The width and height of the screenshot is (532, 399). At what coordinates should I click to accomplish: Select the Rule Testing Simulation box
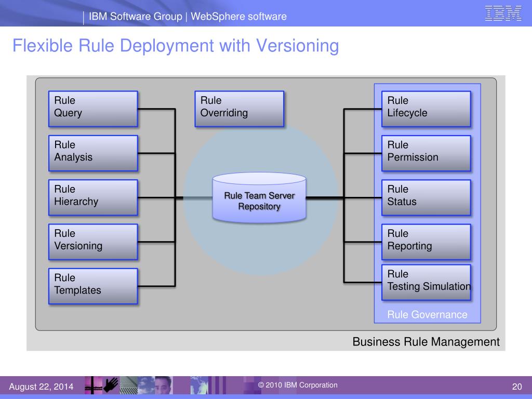click(x=426, y=282)
